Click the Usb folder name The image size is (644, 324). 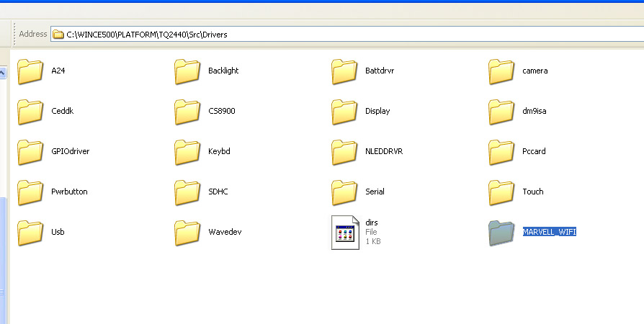coord(58,232)
